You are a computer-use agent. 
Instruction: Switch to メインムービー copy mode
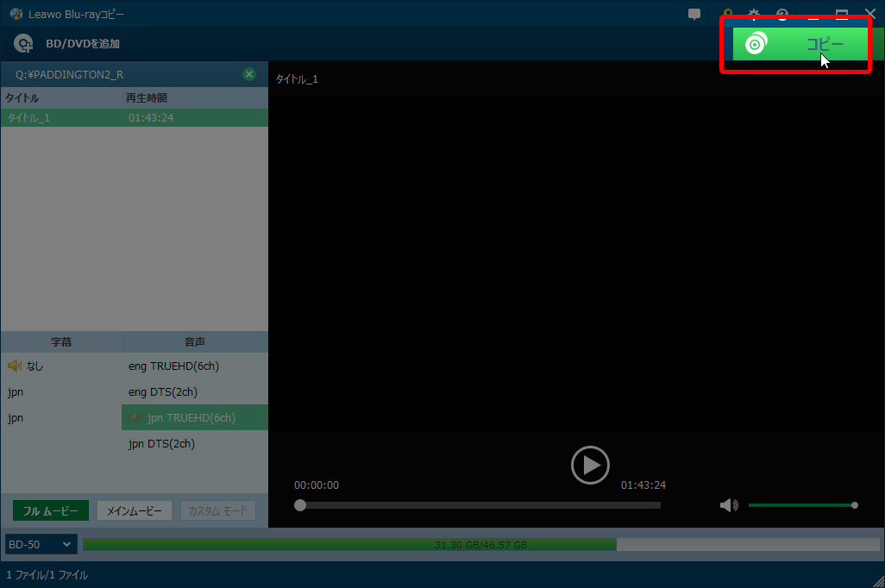pos(134,511)
